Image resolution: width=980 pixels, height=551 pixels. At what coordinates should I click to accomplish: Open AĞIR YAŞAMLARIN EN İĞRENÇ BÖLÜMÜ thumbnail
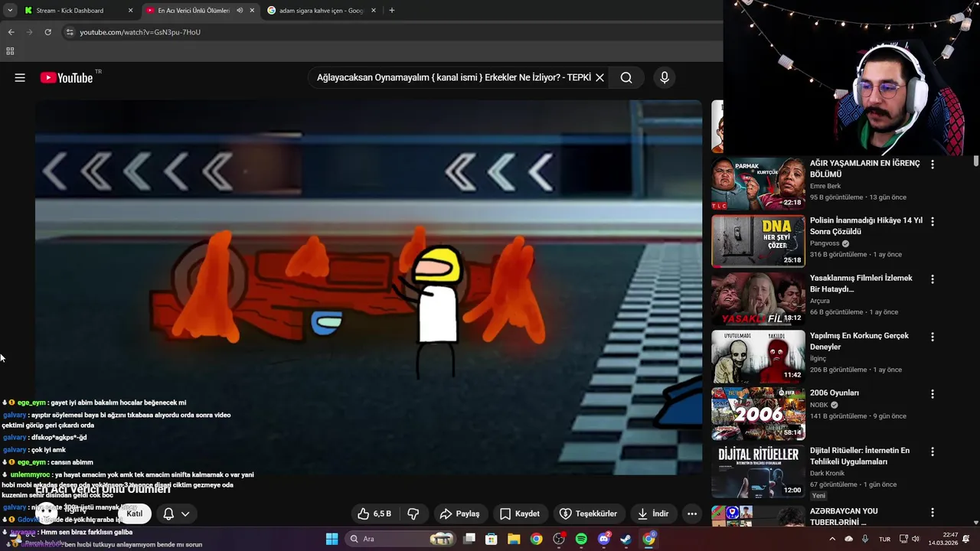pos(758,184)
